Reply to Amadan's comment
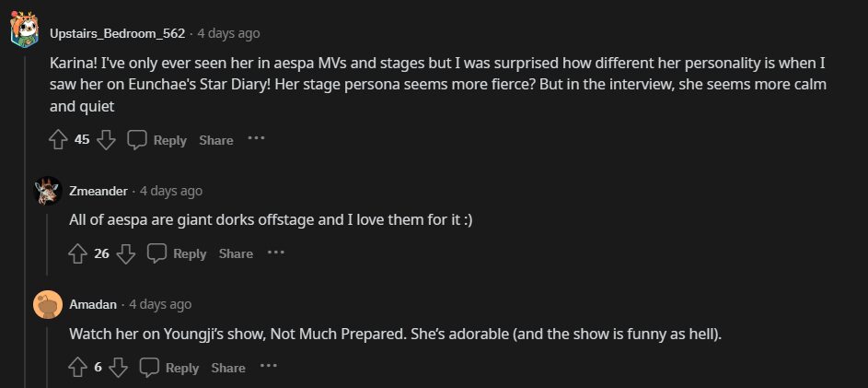Screen dimensions: 868x388 169,368
